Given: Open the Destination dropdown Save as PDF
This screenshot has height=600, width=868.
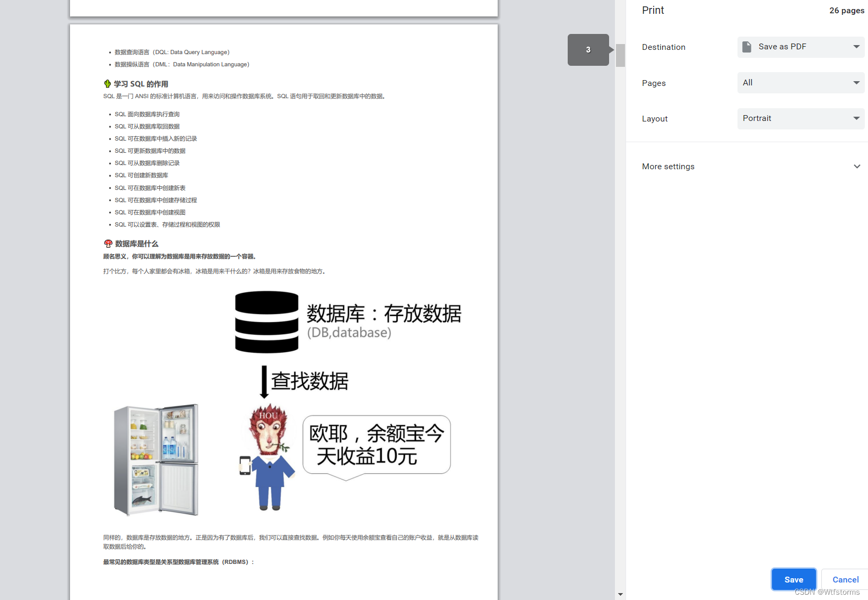Looking at the screenshot, I should pyautogui.click(x=801, y=47).
